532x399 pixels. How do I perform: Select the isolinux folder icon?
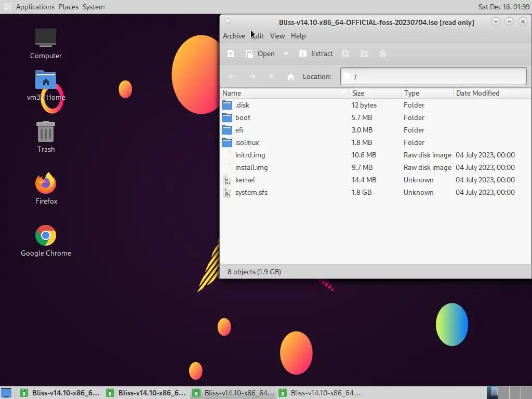[x=227, y=142]
